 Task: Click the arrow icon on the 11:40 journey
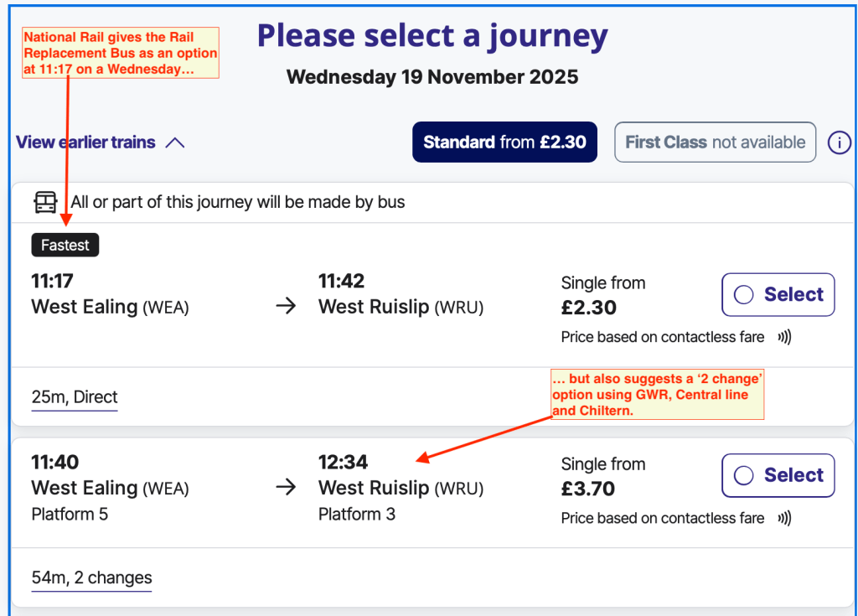point(286,488)
